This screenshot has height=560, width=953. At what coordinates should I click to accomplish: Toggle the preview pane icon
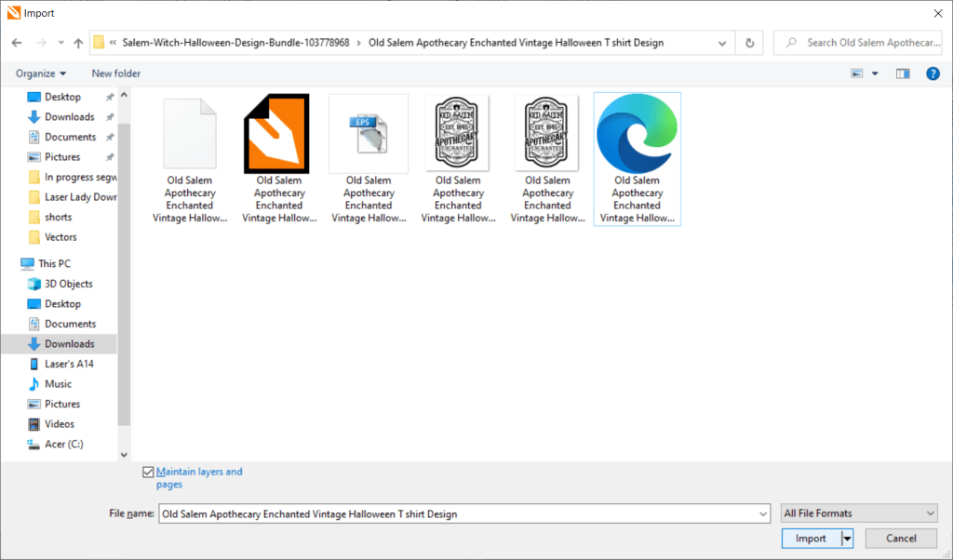902,73
